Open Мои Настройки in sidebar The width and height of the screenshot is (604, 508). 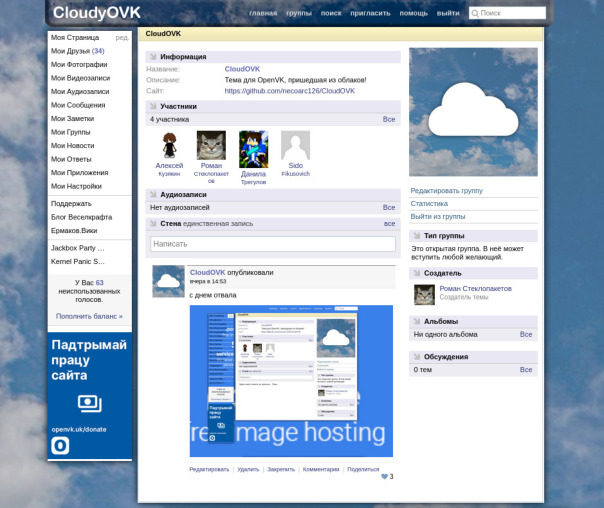coord(76,186)
